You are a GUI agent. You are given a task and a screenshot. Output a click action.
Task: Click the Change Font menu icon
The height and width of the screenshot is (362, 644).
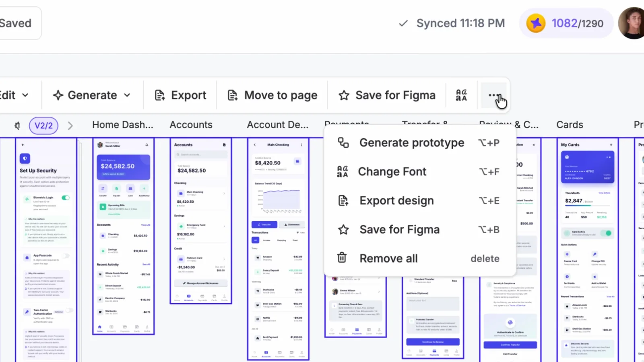(343, 172)
